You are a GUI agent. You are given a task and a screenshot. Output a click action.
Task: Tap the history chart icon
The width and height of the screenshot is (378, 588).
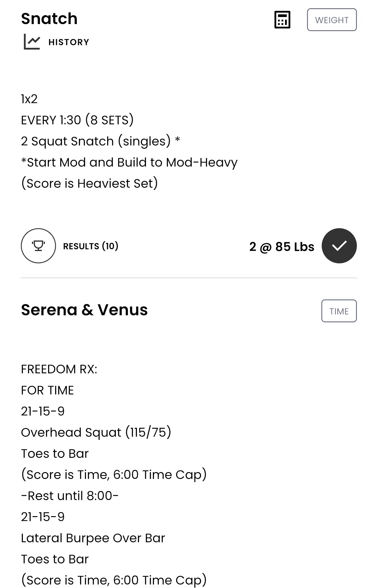(32, 42)
